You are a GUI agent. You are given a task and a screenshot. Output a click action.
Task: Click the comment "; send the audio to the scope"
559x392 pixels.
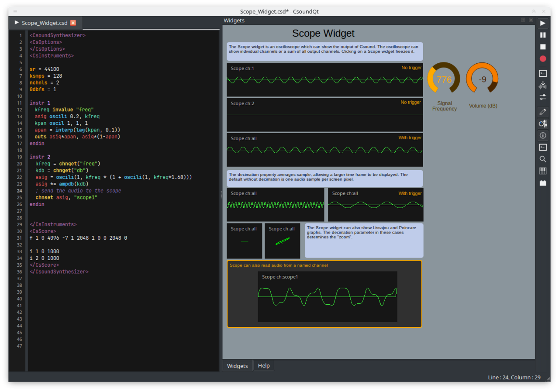(x=78, y=191)
